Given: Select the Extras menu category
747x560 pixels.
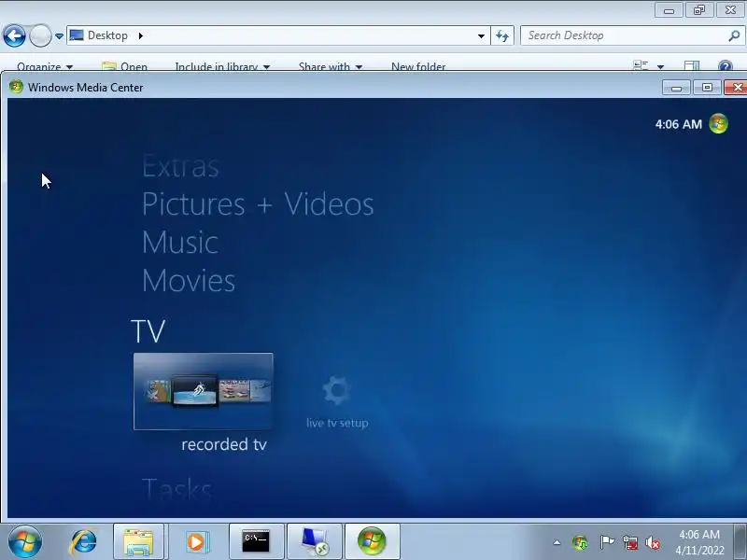Looking at the screenshot, I should coord(180,167).
